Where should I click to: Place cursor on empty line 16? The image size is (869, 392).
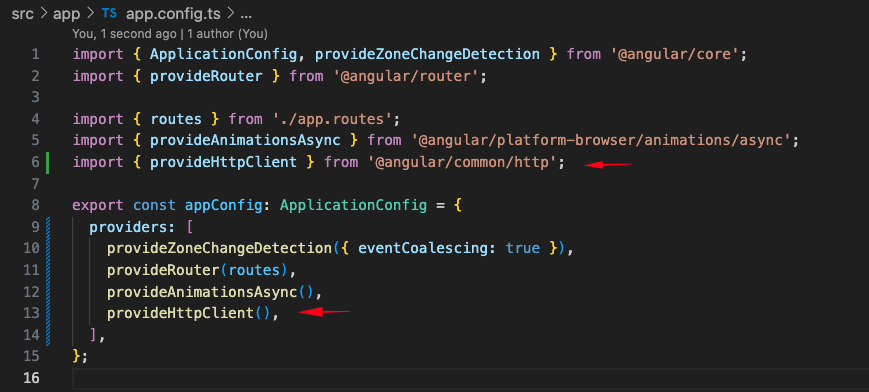[x=470, y=378]
